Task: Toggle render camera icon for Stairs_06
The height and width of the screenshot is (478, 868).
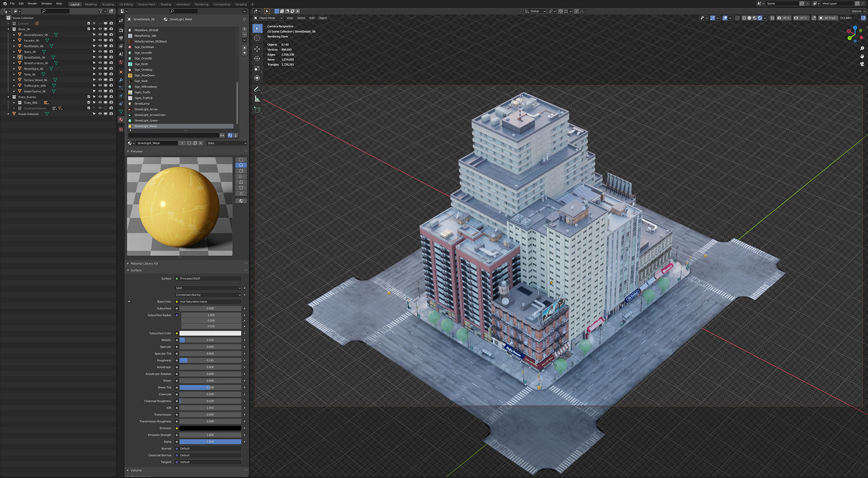Action: (111, 52)
